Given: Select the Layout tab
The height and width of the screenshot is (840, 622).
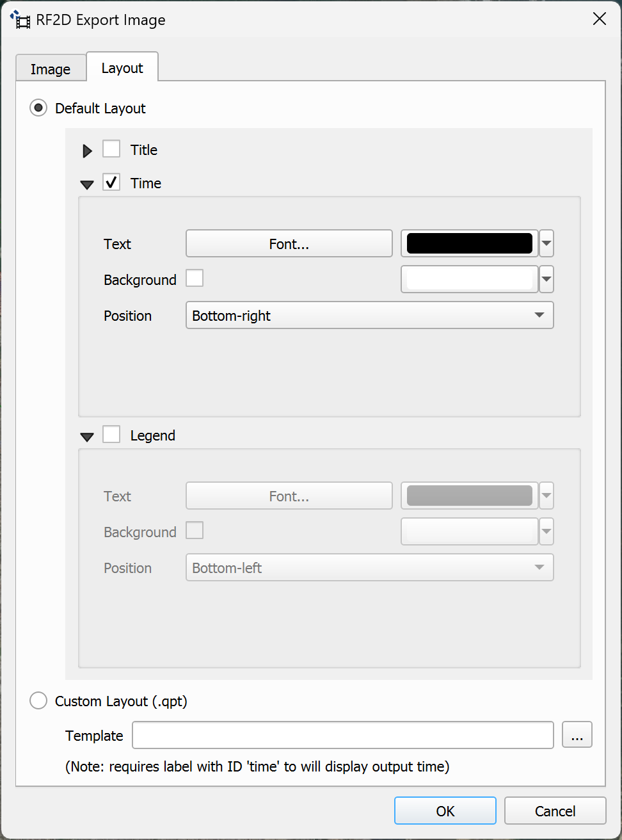Looking at the screenshot, I should (122, 68).
